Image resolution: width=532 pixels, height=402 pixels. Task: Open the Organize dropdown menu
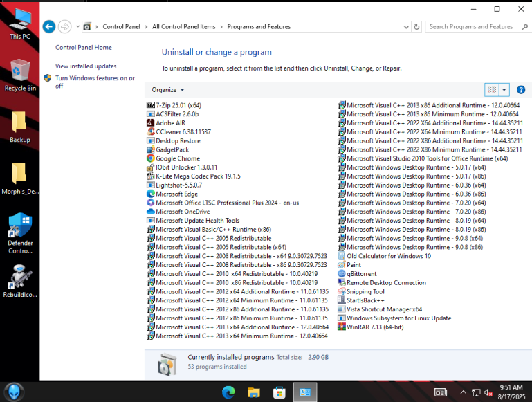point(168,90)
